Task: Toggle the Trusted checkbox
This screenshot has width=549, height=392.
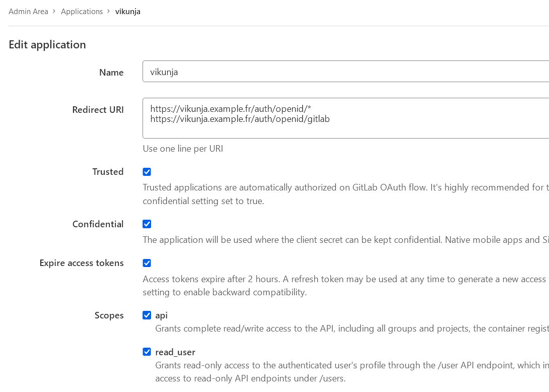Action: pyautogui.click(x=147, y=172)
